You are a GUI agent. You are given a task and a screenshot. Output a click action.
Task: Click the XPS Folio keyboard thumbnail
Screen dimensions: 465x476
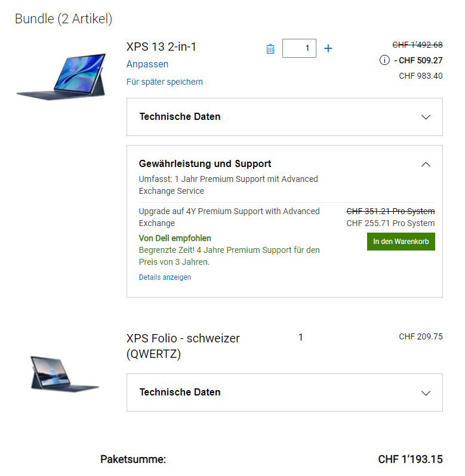[x=64, y=373]
